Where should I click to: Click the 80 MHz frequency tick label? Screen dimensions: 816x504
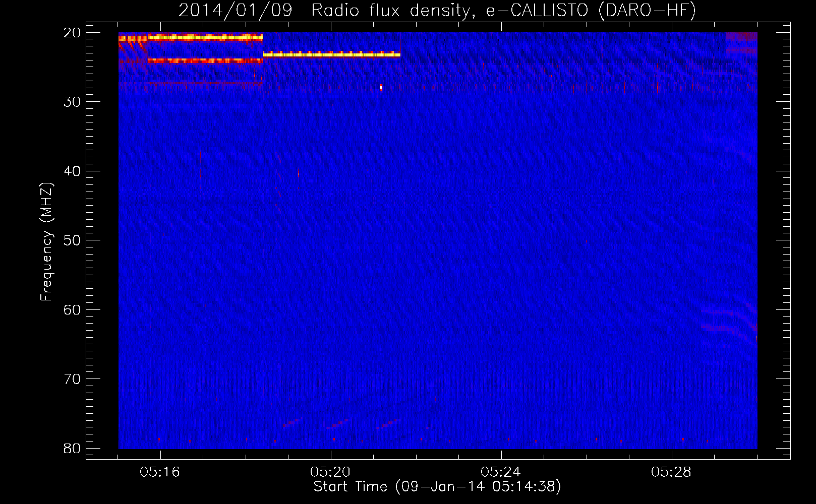(x=73, y=449)
